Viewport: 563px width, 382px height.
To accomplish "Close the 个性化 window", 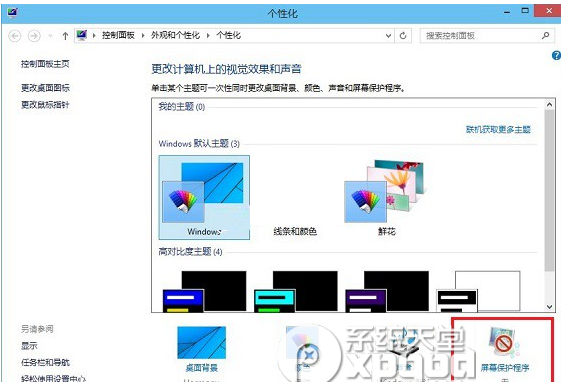I will [x=549, y=11].
